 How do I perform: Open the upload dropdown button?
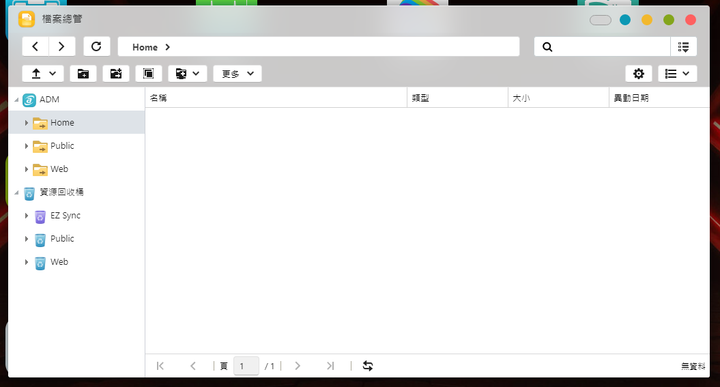(44, 73)
